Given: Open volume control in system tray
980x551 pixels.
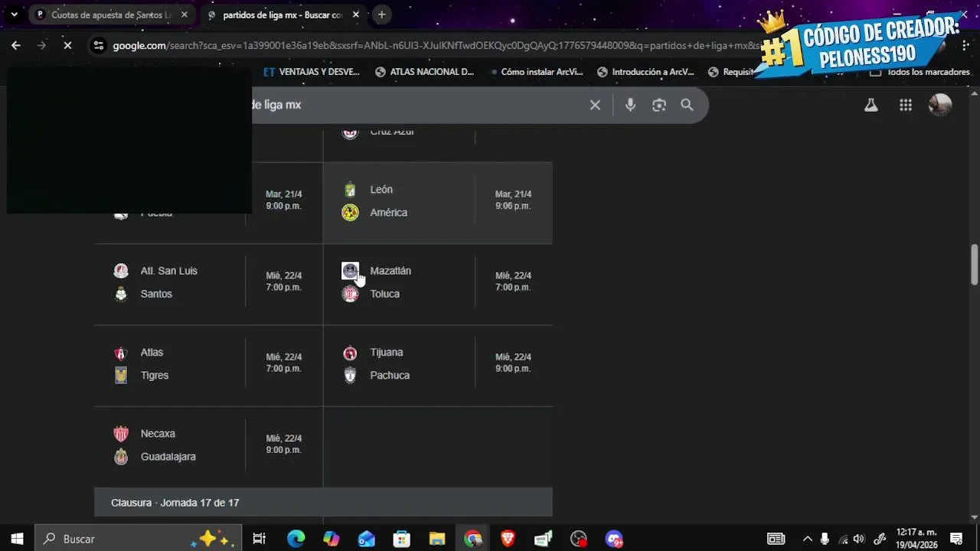Looking at the screenshot, I should (858, 539).
